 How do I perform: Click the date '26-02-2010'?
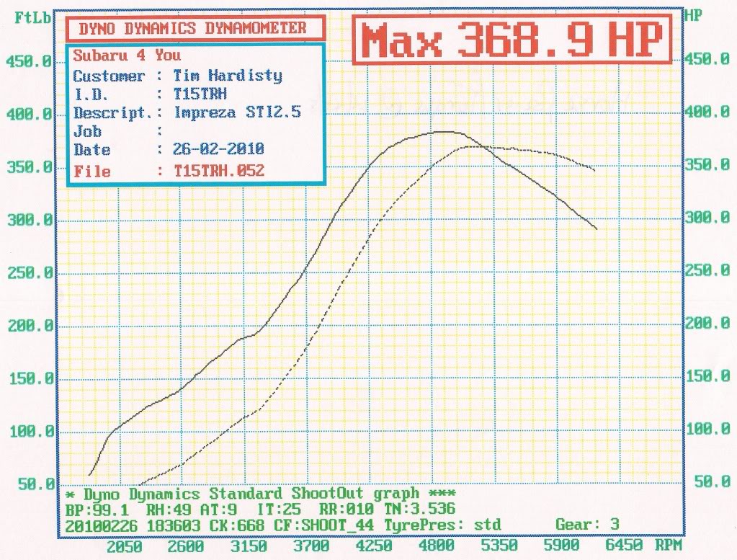click(218, 149)
